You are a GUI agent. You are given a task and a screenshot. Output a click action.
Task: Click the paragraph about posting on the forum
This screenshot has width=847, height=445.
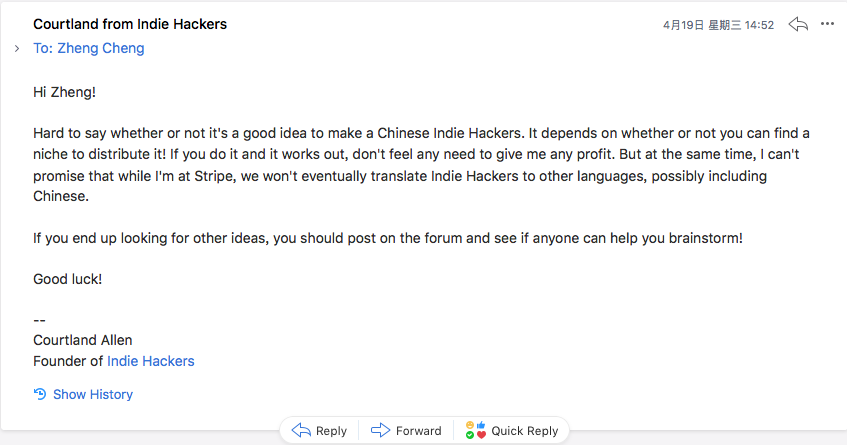click(x=388, y=239)
